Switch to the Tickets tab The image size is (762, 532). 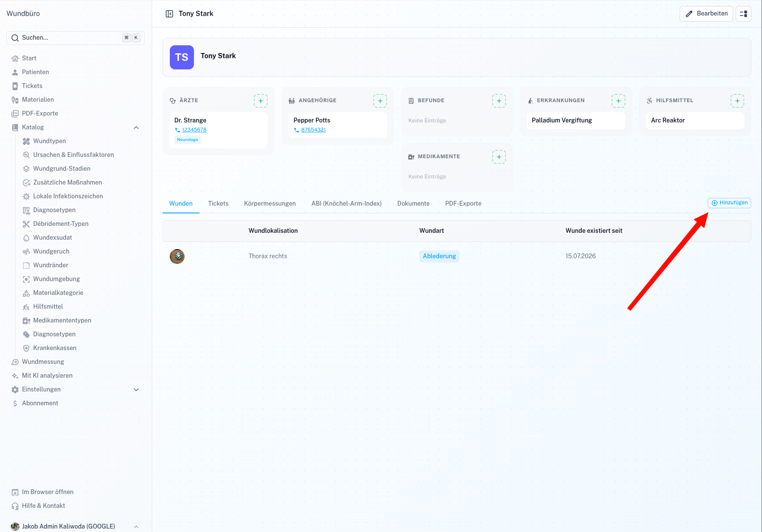coord(219,203)
